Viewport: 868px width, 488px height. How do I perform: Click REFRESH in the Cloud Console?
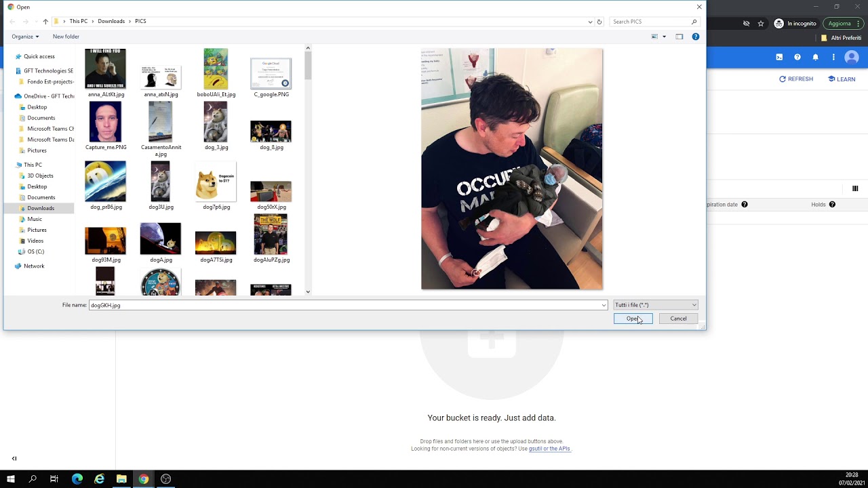[796, 79]
